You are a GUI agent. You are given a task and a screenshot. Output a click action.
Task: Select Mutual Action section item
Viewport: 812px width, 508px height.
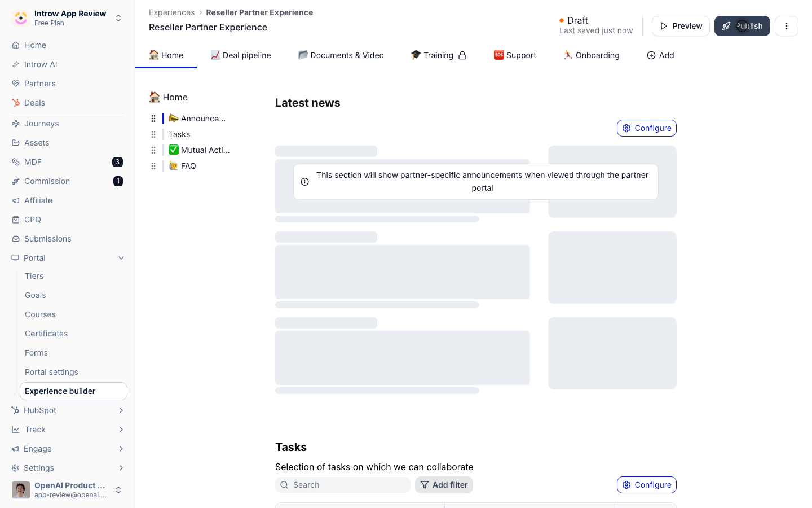199,150
